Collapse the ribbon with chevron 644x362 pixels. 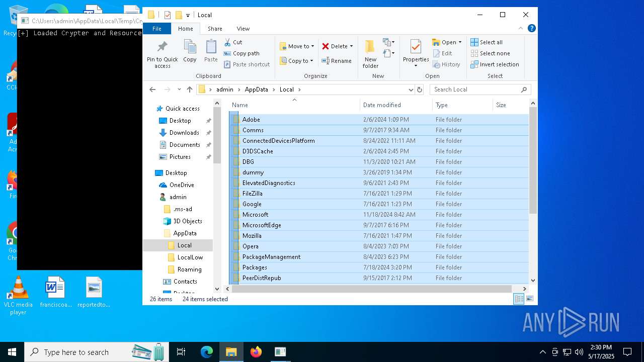click(x=521, y=29)
